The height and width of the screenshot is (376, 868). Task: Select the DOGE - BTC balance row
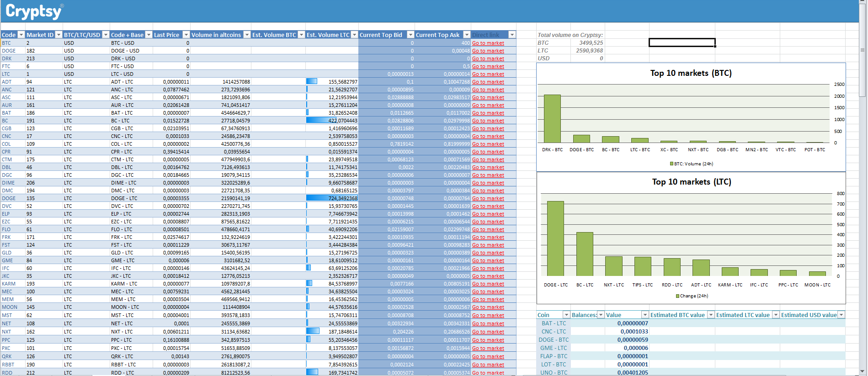click(691, 340)
